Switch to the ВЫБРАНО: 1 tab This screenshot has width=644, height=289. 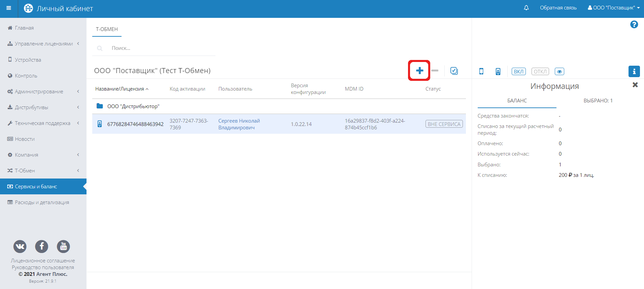click(x=598, y=101)
